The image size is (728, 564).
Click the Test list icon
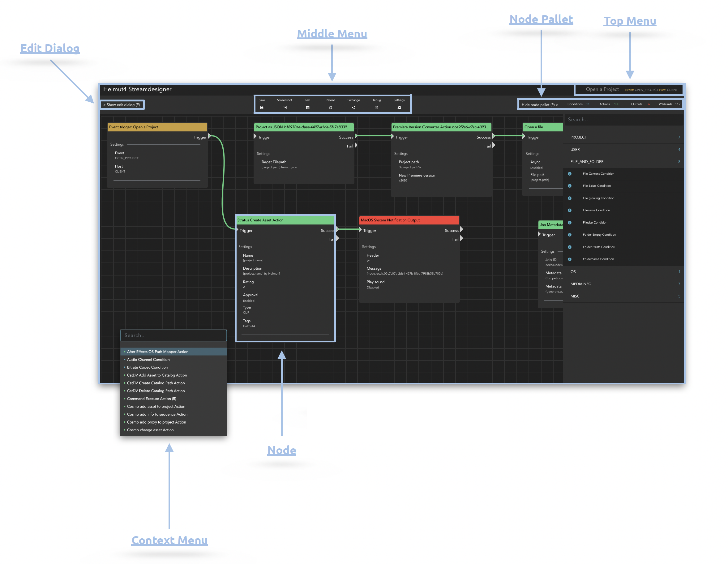point(308,108)
